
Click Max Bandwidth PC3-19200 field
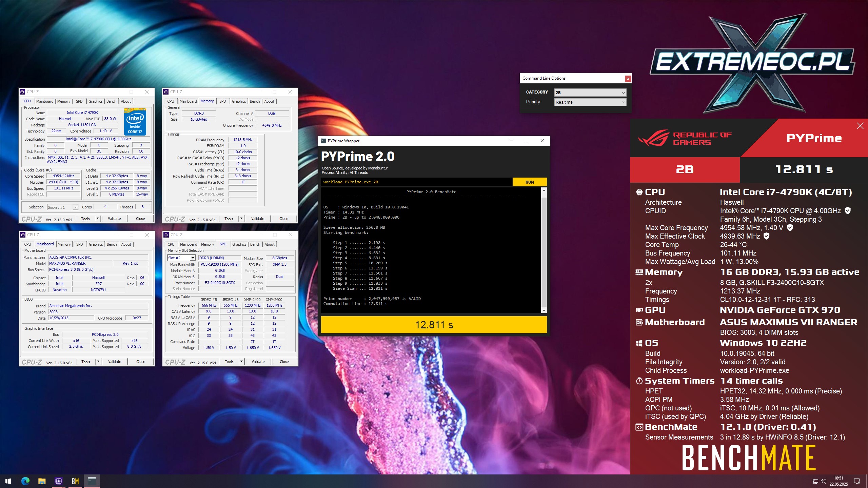click(x=220, y=264)
